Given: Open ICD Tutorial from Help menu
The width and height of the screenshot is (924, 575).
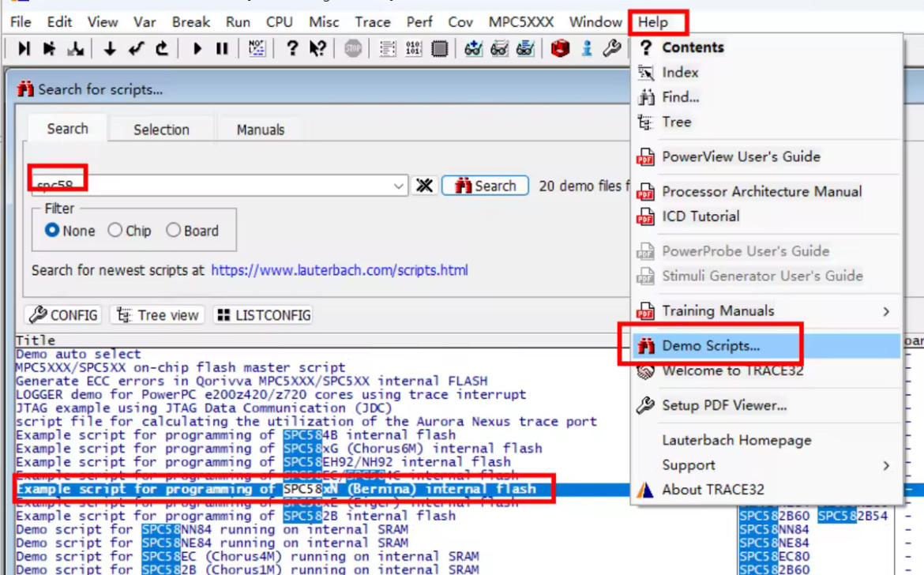Looking at the screenshot, I should [766, 216].
